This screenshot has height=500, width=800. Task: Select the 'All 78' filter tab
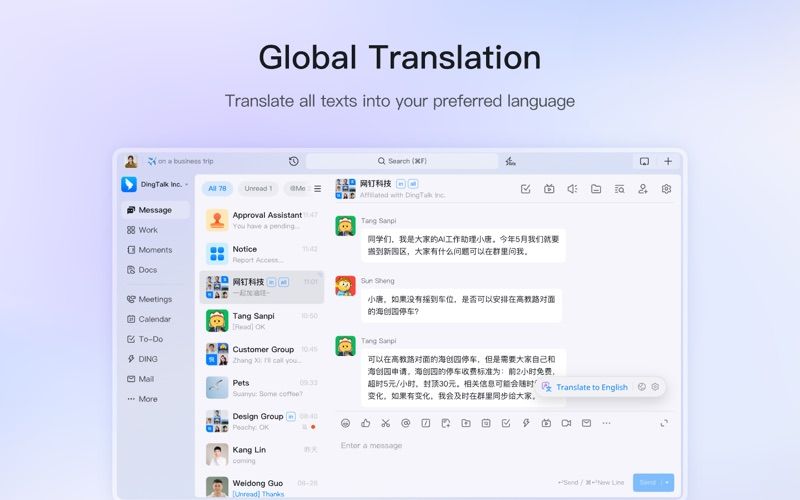(x=217, y=188)
